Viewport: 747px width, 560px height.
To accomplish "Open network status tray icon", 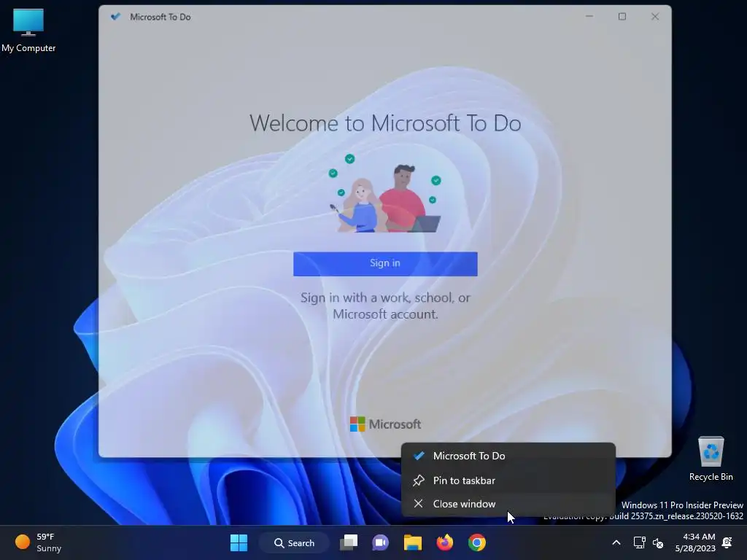I will pyautogui.click(x=639, y=542).
